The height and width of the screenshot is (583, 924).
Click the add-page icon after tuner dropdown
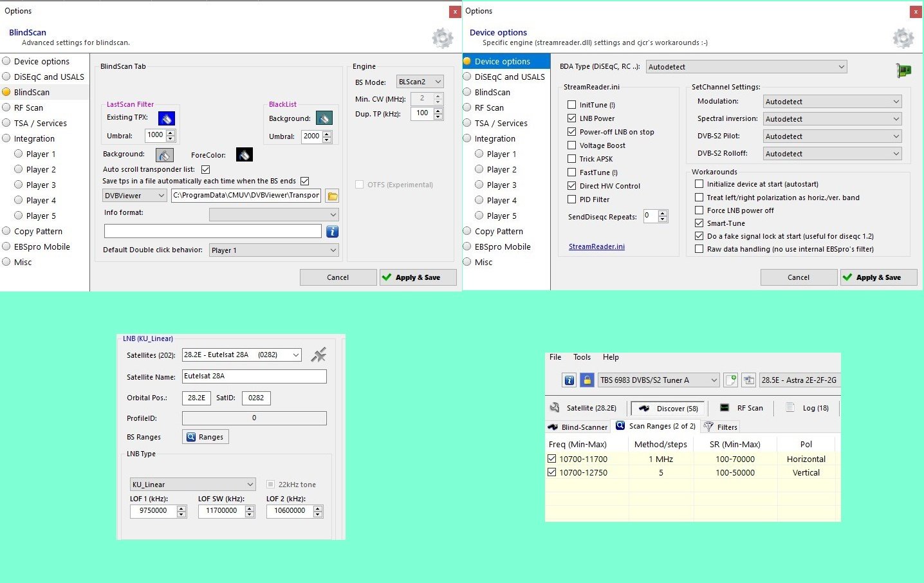point(730,380)
